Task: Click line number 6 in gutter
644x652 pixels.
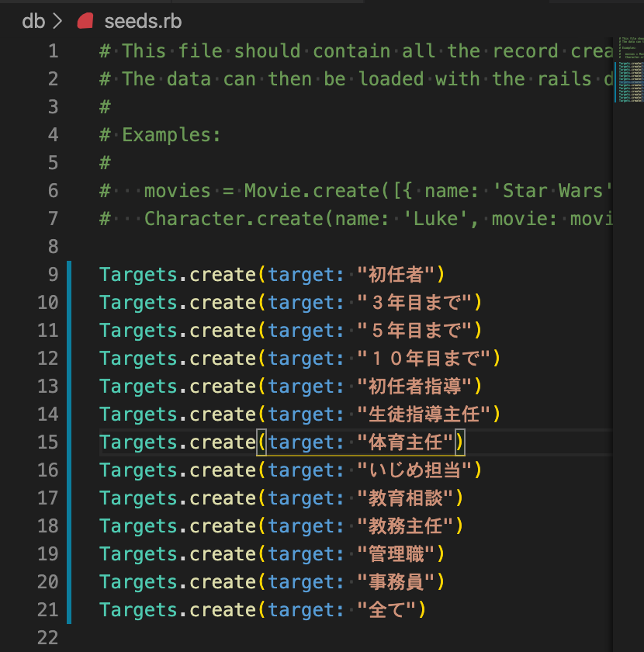Action: coord(53,191)
